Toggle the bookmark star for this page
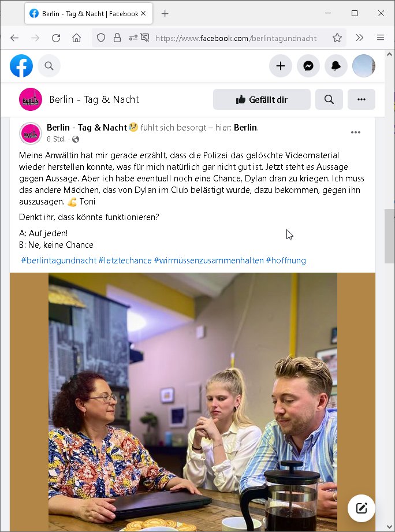395x532 pixels. coord(337,38)
